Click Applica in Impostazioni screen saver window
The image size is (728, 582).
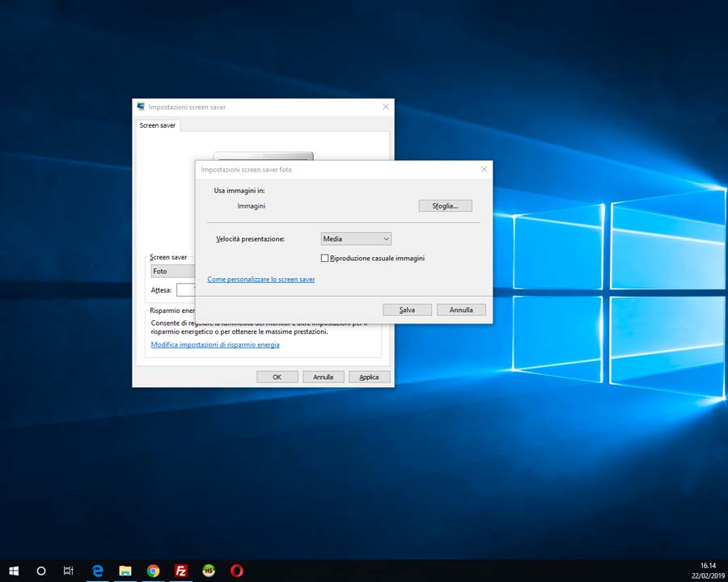coord(369,377)
